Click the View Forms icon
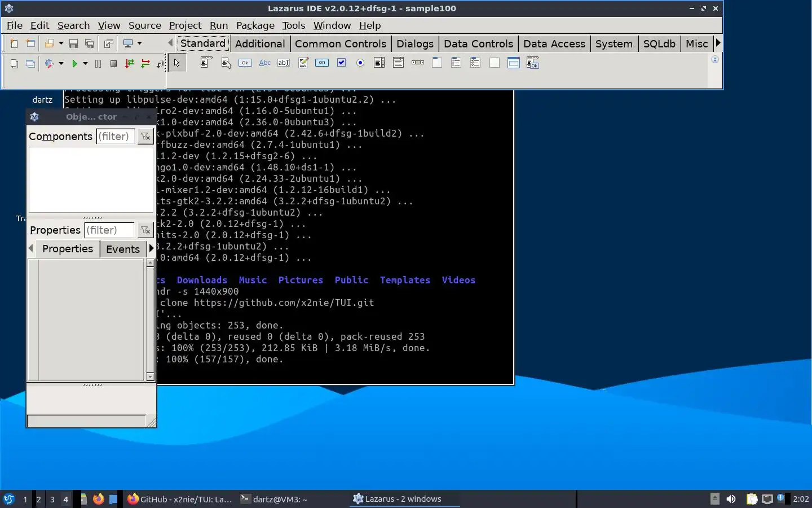 click(x=30, y=64)
